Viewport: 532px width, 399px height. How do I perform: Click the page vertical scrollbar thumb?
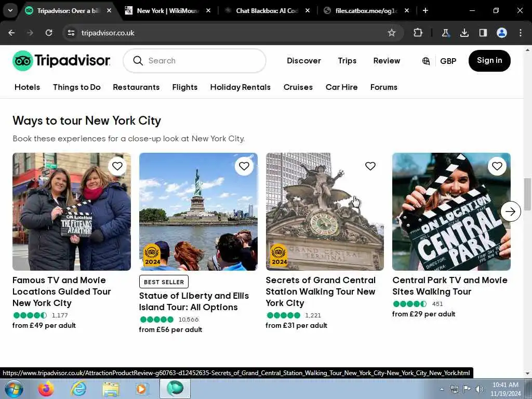click(527, 194)
